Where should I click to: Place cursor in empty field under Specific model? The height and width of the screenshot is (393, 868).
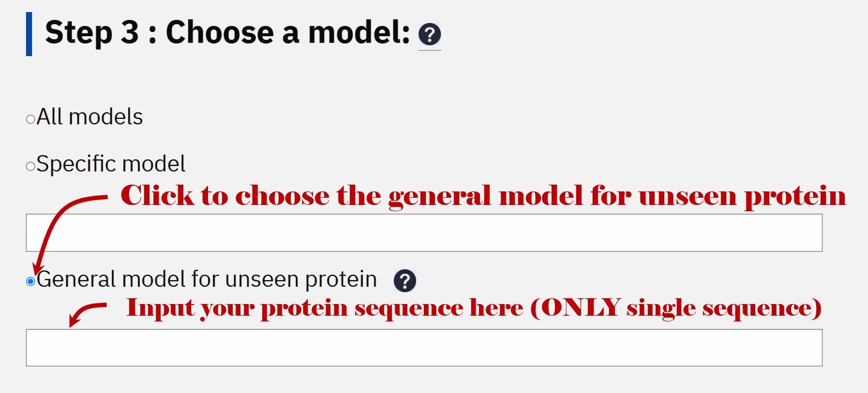pos(424,233)
